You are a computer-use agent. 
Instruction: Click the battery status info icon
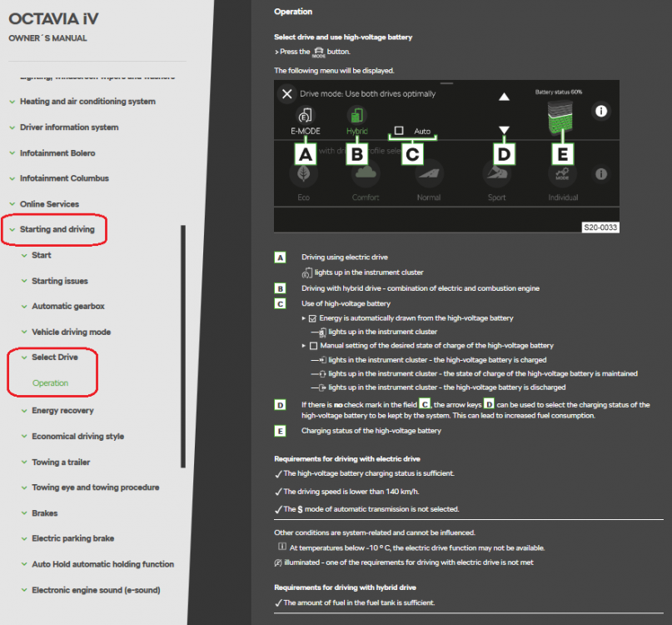click(601, 111)
